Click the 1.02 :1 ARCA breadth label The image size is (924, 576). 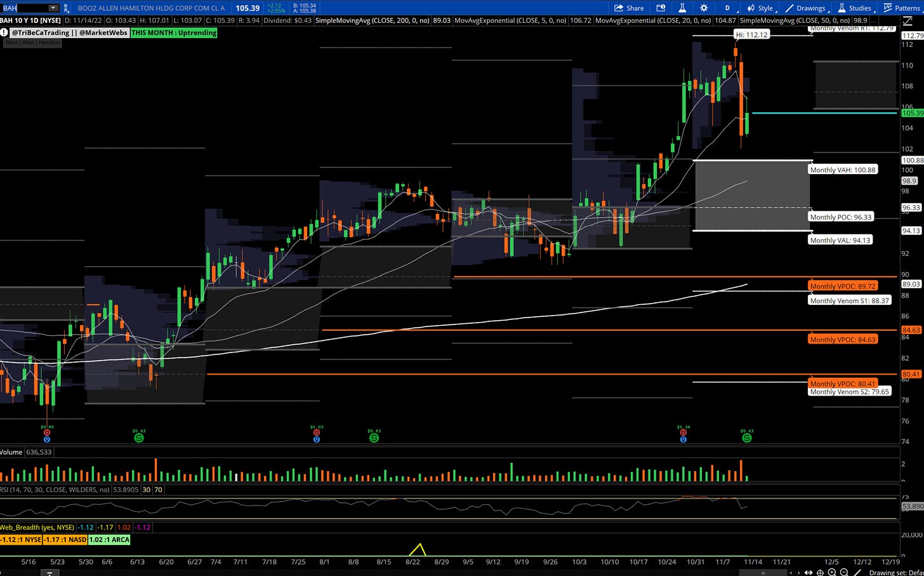click(109, 539)
